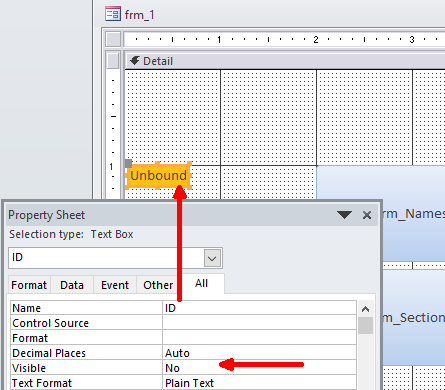
Task: Click the empty Format property value field
Action: (259, 338)
